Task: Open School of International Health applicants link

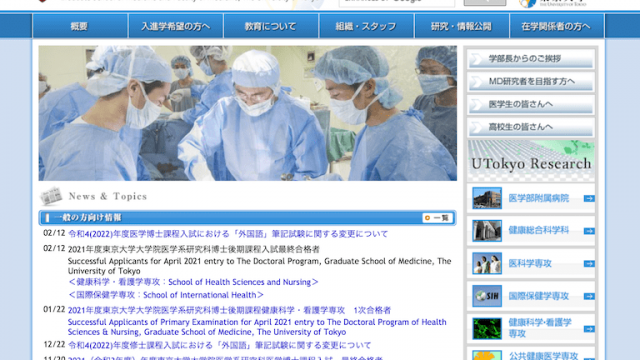Action: coord(166,295)
